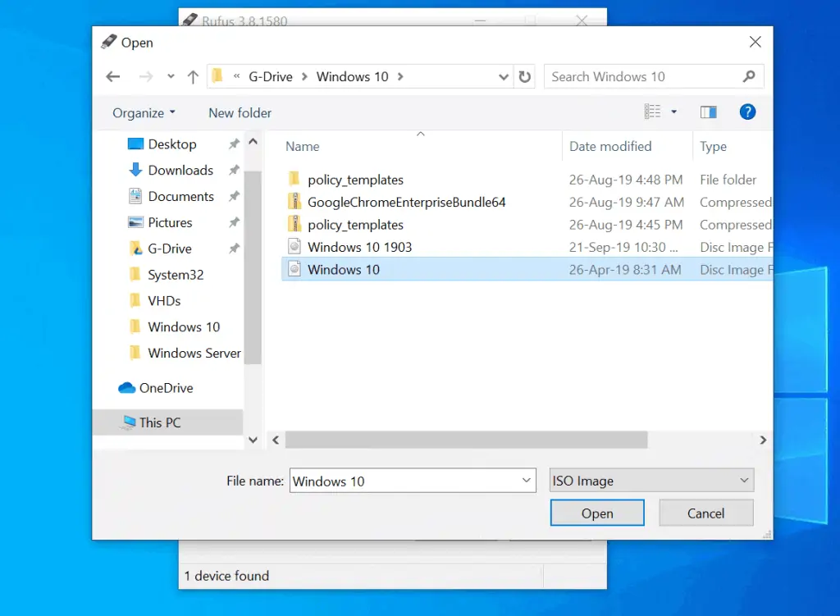The height and width of the screenshot is (616, 840).
Task: Sort files by Date modified column
Action: click(610, 146)
